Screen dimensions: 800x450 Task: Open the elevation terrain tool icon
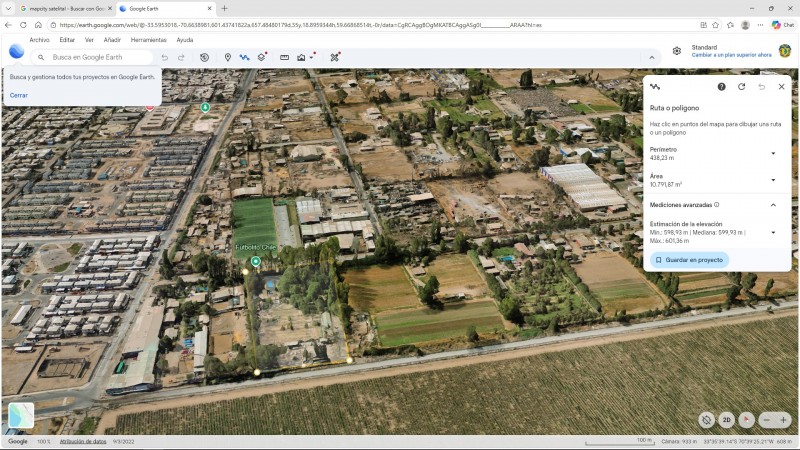[301, 58]
